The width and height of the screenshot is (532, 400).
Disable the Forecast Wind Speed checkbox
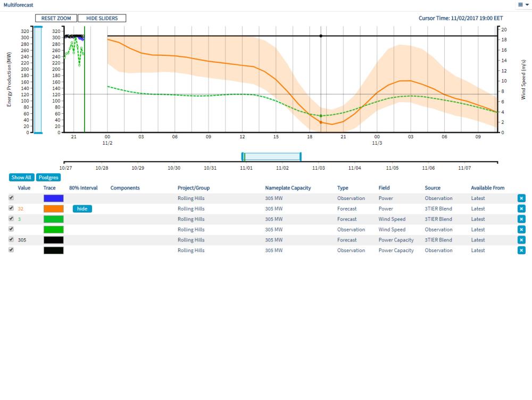[x=11, y=219]
